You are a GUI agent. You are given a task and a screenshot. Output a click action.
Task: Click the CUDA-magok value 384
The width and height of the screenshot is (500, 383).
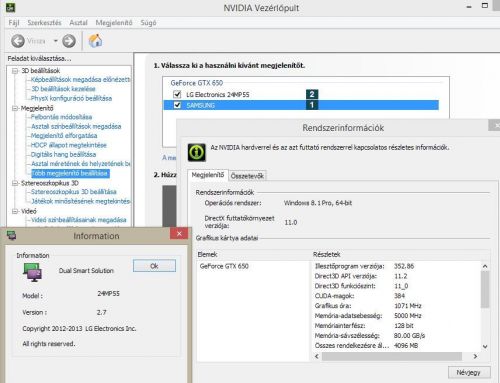pos(399,296)
